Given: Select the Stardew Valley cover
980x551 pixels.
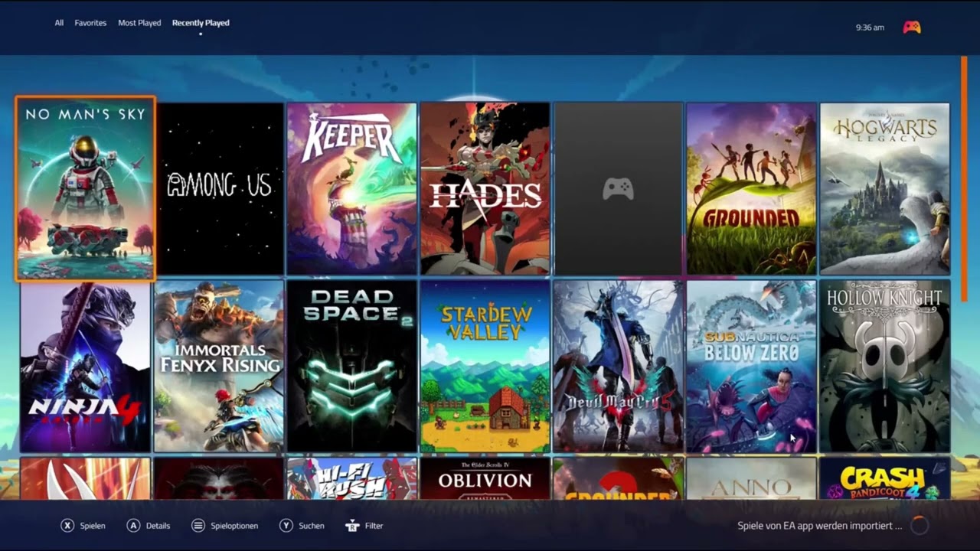Looking at the screenshot, I should (x=485, y=366).
